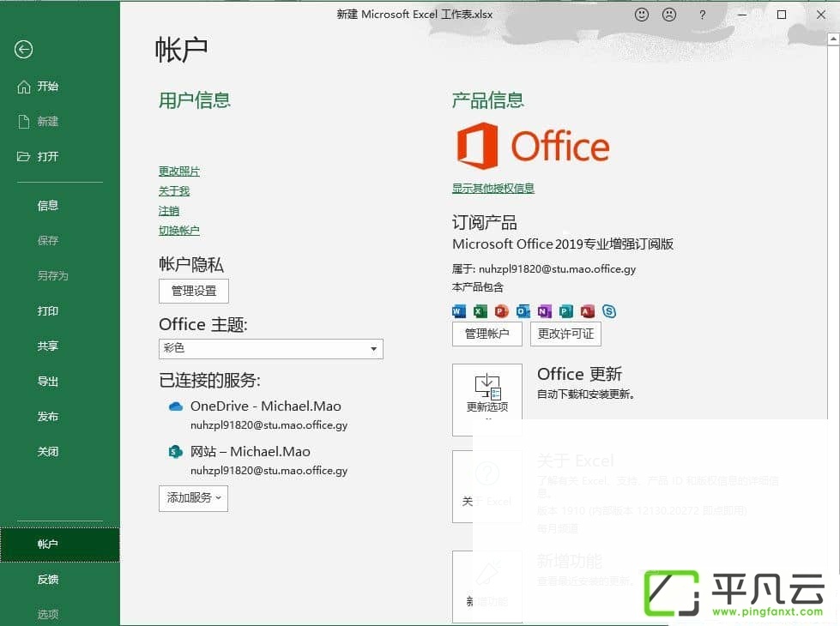Click the Skype app icon
Viewport: 840px width, 626px height.
[x=609, y=311]
